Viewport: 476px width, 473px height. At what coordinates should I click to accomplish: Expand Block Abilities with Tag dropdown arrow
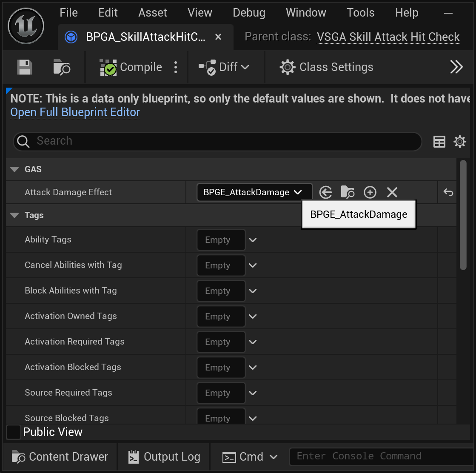[x=253, y=291]
